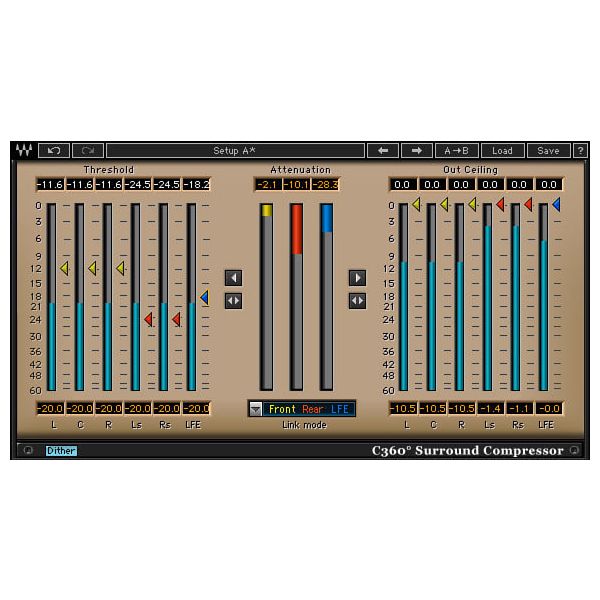The image size is (600, 600).
Task: Click red Ls Out Ceiling slider marker
Action: [500, 204]
